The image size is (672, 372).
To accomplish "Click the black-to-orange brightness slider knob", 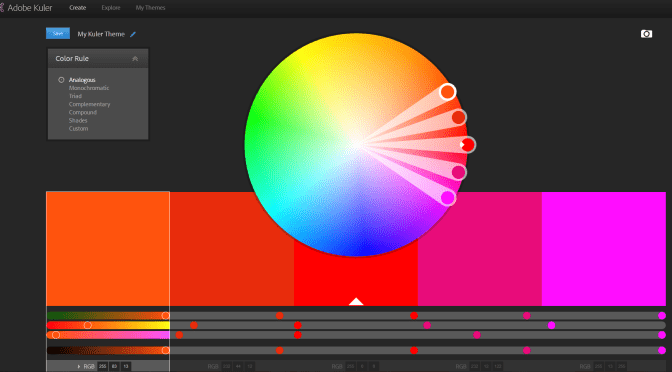I will [165, 350].
